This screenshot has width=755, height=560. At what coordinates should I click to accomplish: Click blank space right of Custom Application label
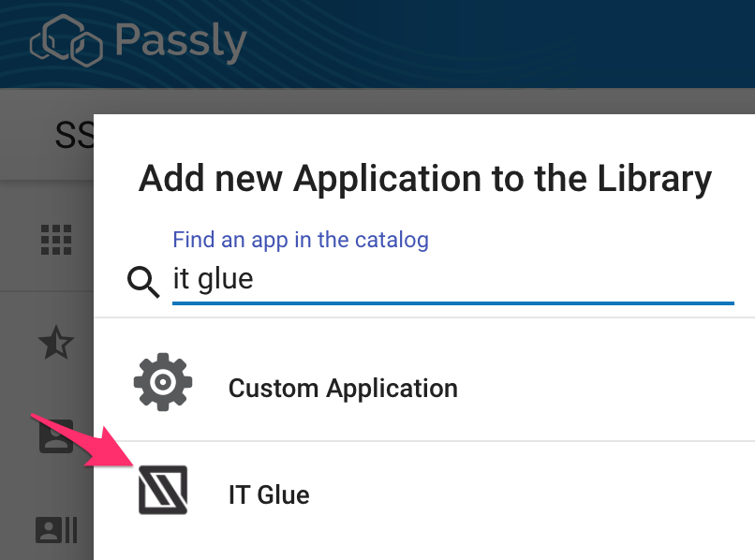602,389
